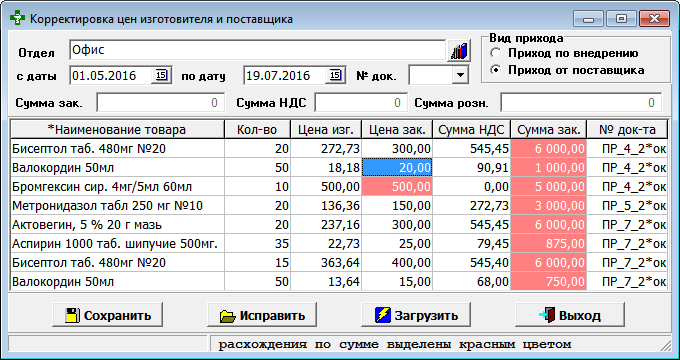Click status bar text about red discrepancies
This screenshot has height=360, width=680.
click(395, 344)
